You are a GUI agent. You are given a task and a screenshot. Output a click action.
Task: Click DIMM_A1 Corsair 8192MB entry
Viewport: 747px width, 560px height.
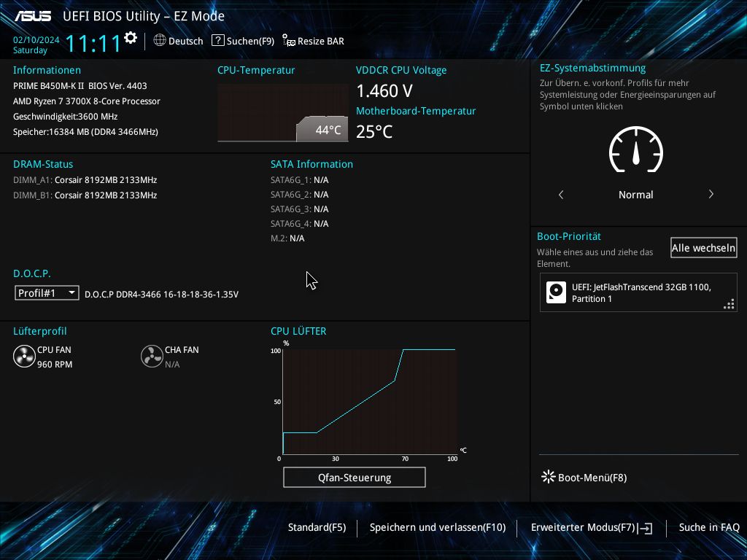pos(85,180)
